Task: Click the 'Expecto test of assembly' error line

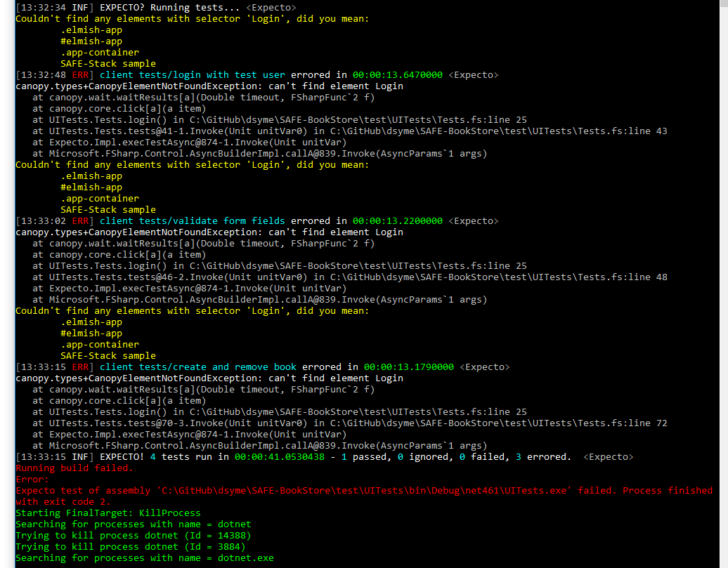Action: pos(364,491)
